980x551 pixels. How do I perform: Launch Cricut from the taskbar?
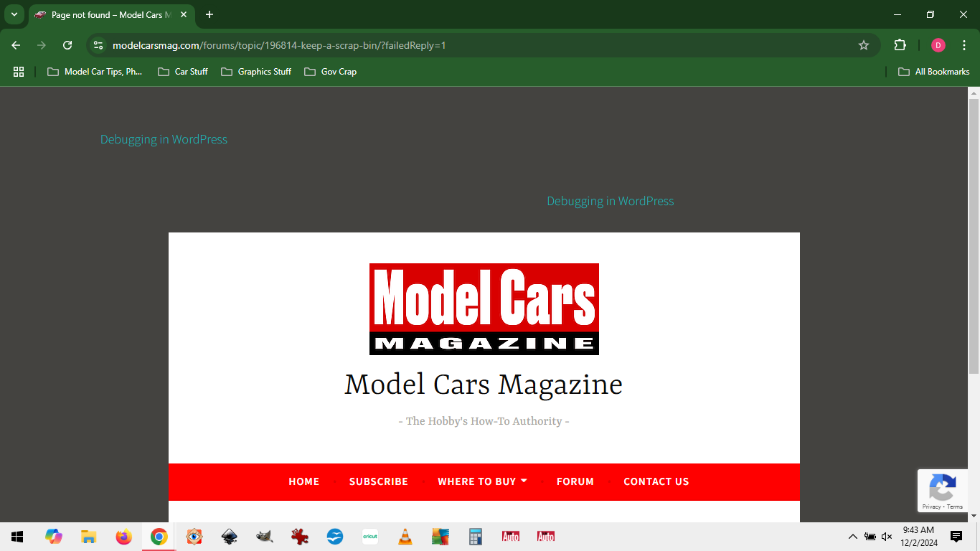pyautogui.click(x=369, y=537)
